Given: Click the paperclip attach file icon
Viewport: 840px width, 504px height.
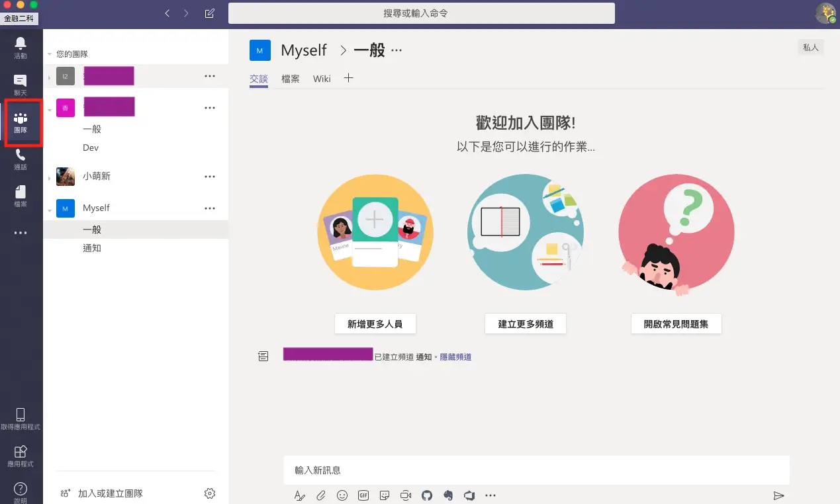Looking at the screenshot, I should coord(320,495).
